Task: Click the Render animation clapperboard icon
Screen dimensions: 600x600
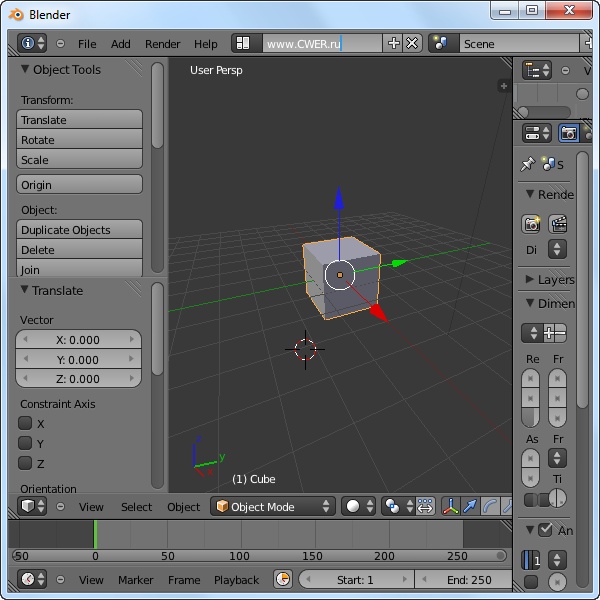Action: point(559,224)
